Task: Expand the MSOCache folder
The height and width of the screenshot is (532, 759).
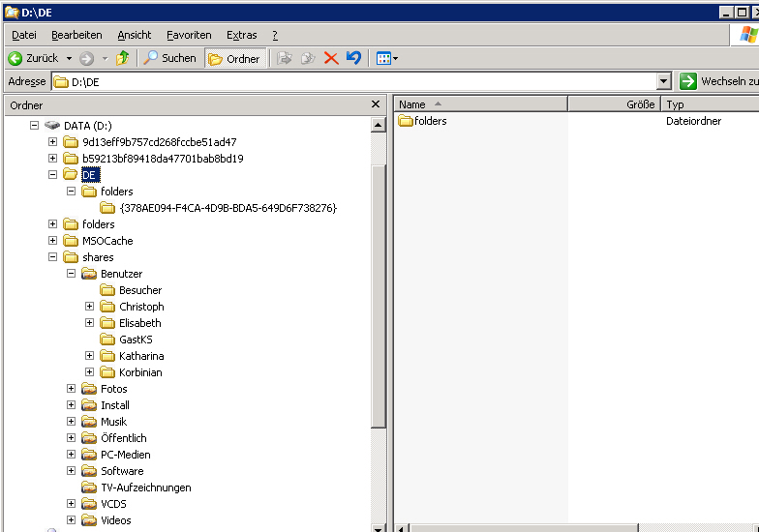Action: pyautogui.click(x=52, y=240)
